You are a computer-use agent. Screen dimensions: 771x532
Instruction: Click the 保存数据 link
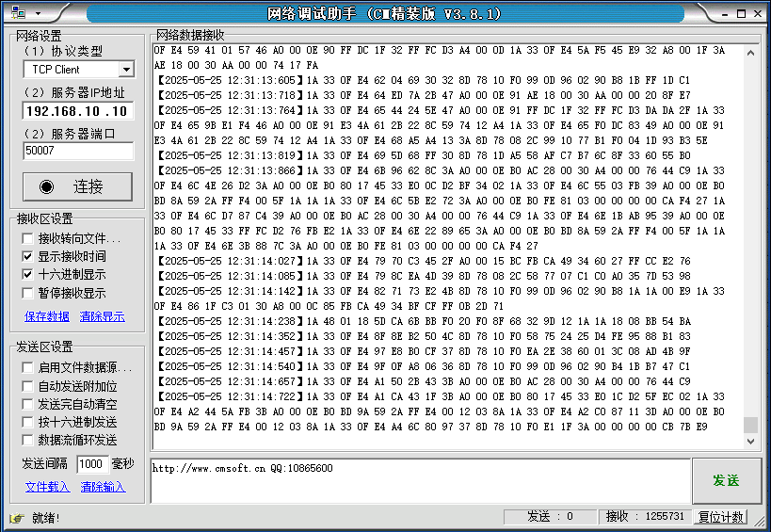(x=47, y=316)
